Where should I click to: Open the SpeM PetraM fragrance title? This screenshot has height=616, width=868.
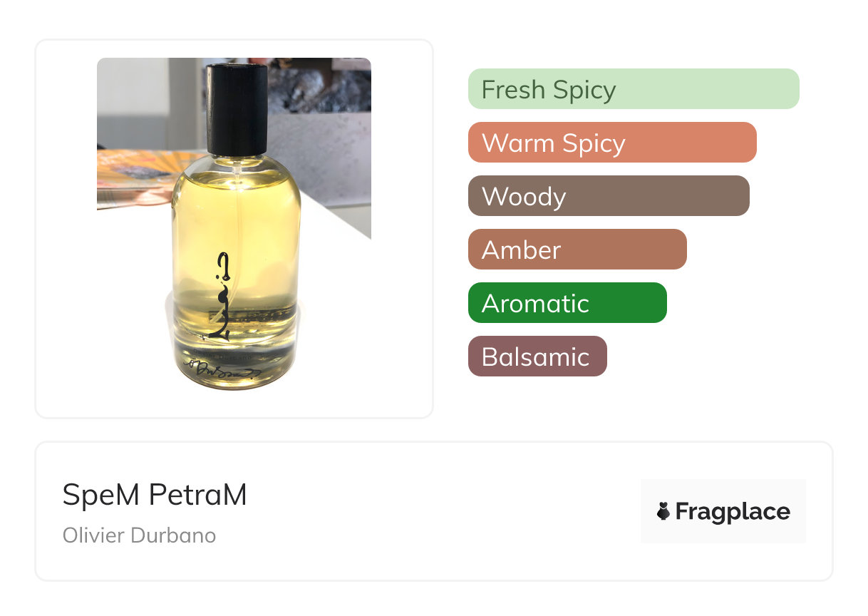click(x=155, y=495)
